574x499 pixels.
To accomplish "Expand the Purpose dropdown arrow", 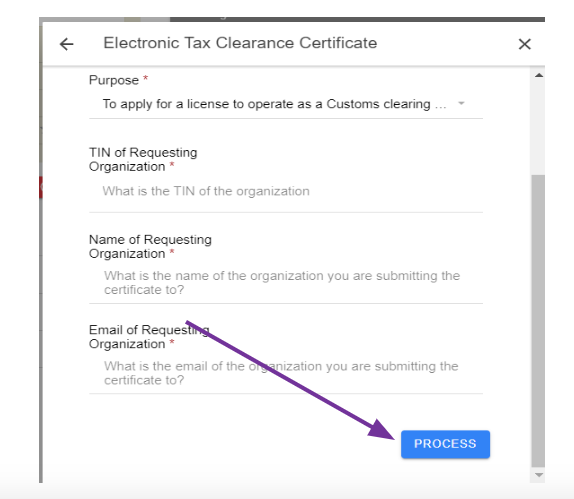I will click(x=461, y=104).
